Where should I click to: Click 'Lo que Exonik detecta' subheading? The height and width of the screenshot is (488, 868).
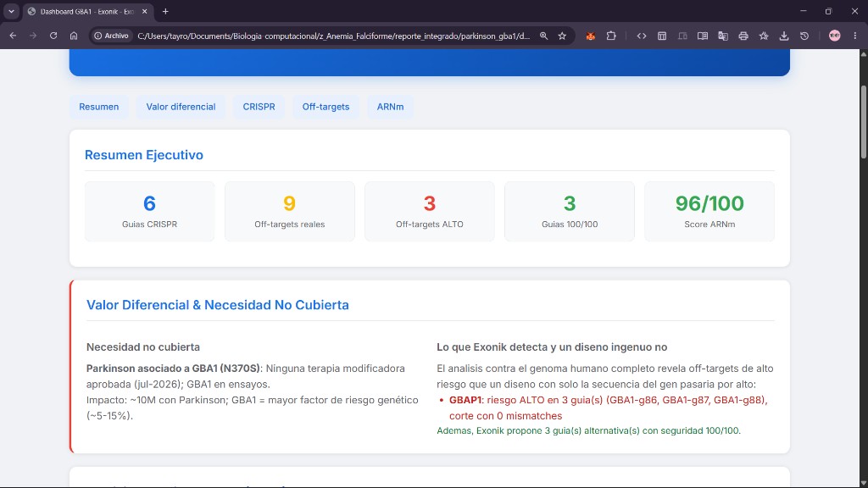click(552, 347)
